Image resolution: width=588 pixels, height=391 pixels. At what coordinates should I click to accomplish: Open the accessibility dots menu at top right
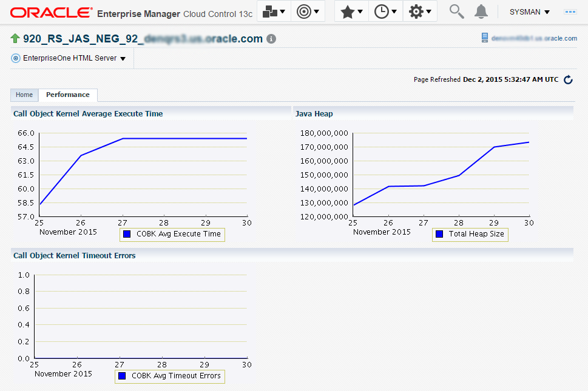[570, 12]
